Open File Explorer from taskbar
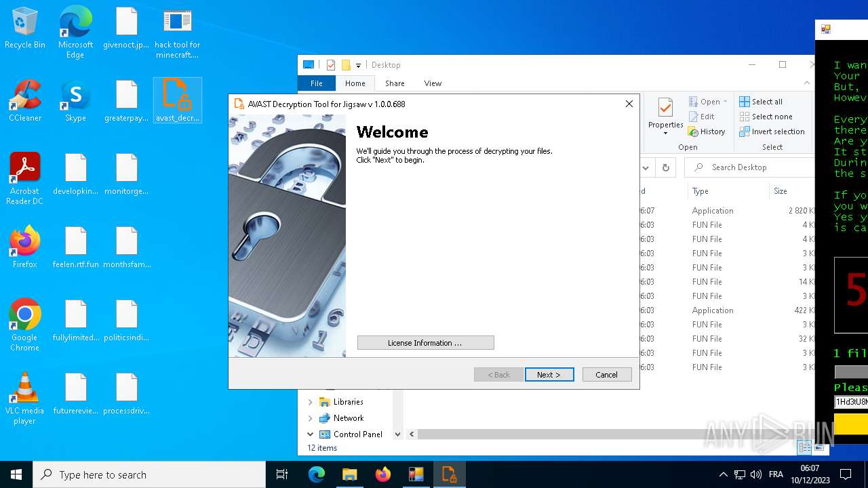Image resolution: width=868 pixels, height=488 pixels. pyautogui.click(x=349, y=474)
